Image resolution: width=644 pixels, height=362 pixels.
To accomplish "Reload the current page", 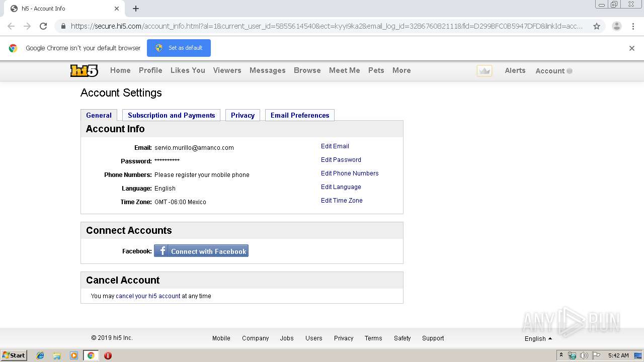I will coord(43,26).
